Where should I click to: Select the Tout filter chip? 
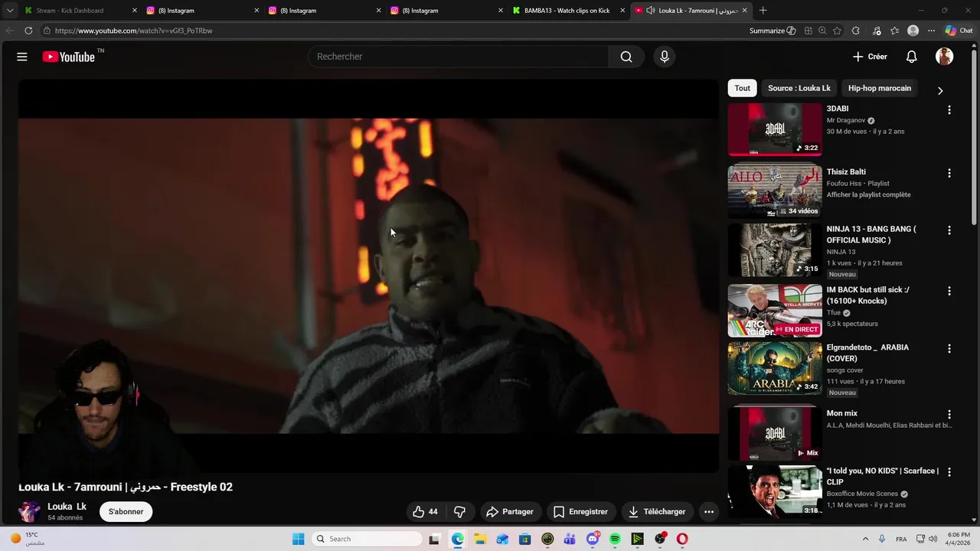[x=743, y=88]
